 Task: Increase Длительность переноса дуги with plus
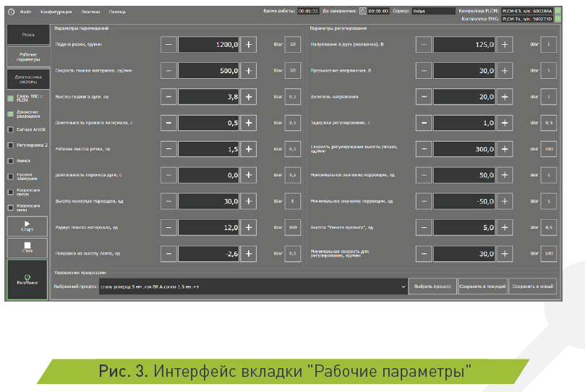point(249,175)
